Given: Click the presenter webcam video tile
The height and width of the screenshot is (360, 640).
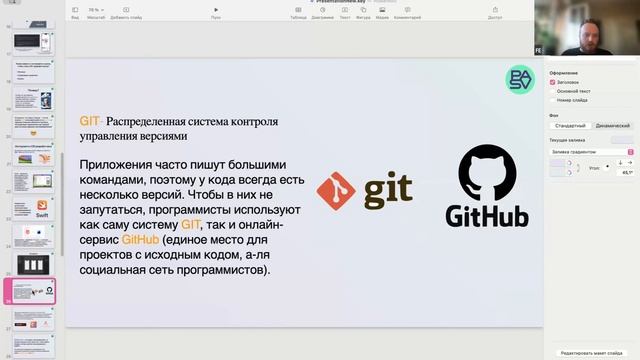Looking at the screenshot, I should pos(587,27).
